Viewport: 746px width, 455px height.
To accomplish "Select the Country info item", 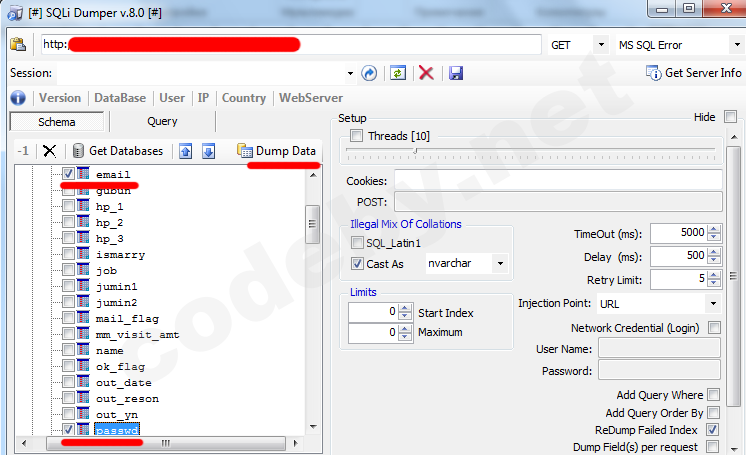I will 244,98.
